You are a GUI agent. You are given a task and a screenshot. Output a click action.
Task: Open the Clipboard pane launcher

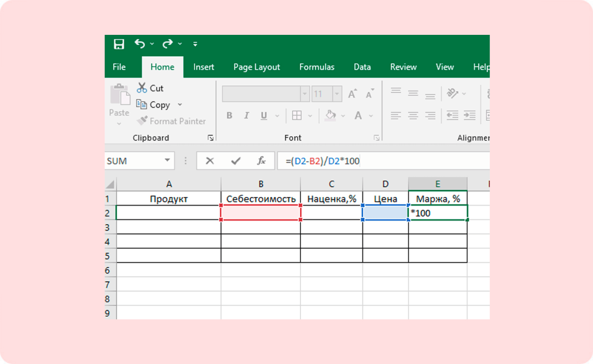(x=211, y=138)
